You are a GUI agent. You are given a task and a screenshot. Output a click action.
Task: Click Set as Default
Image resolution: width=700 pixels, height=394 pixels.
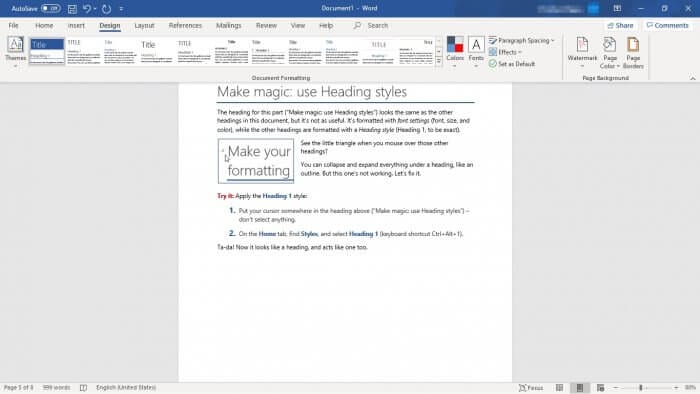click(x=512, y=64)
